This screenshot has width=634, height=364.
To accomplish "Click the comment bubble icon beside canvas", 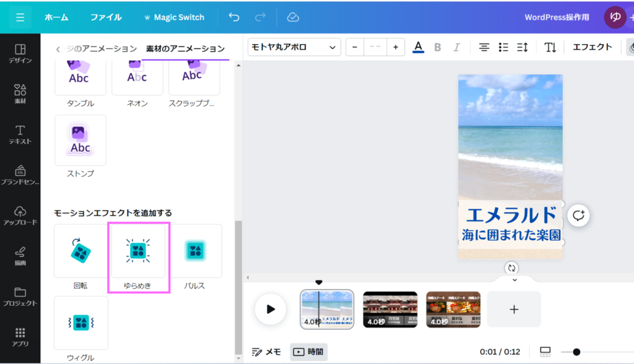I will [579, 215].
